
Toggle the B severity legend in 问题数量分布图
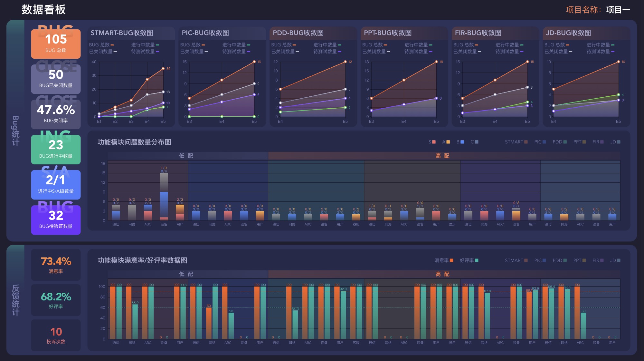[x=460, y=142]
